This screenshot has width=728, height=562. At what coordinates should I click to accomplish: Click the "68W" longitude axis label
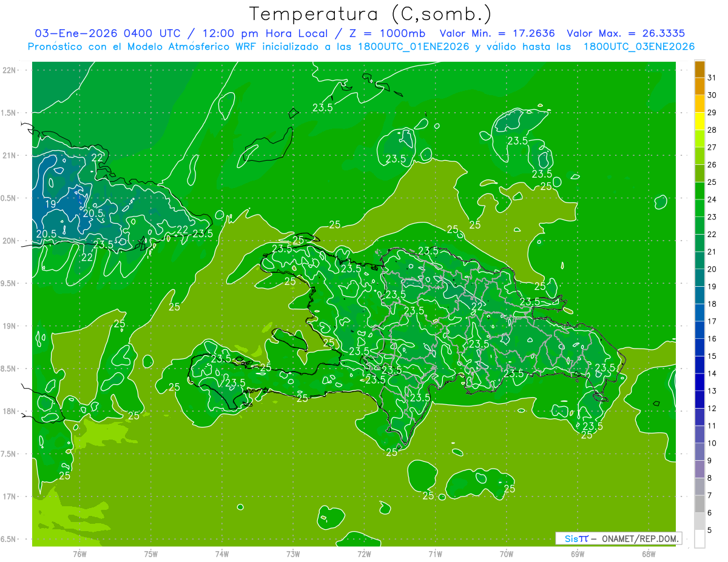click(649, 554)
